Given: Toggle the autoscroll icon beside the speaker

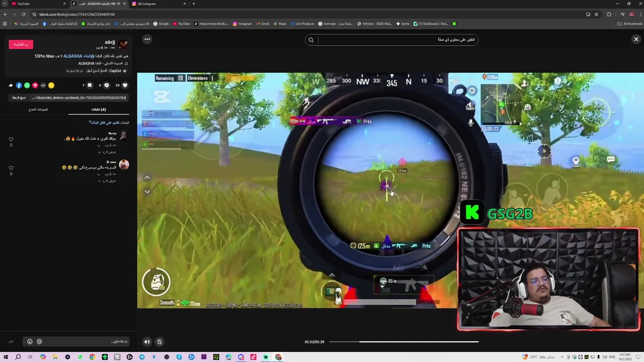Looking at the screenshot, I should [x=159, y=342].
